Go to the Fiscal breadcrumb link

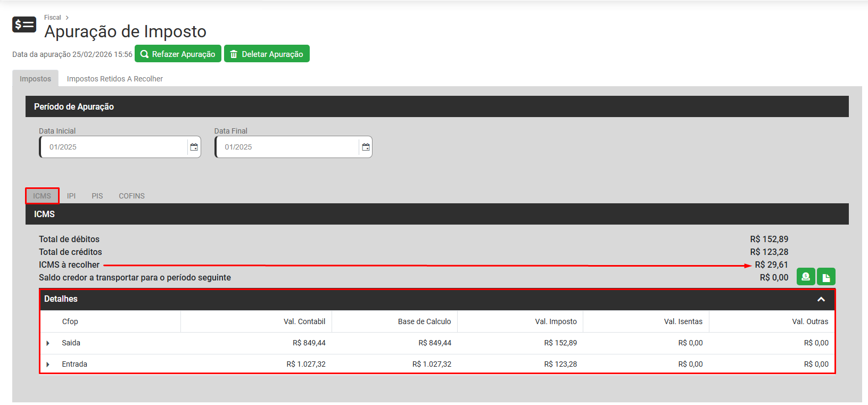(x=53, y=18)
